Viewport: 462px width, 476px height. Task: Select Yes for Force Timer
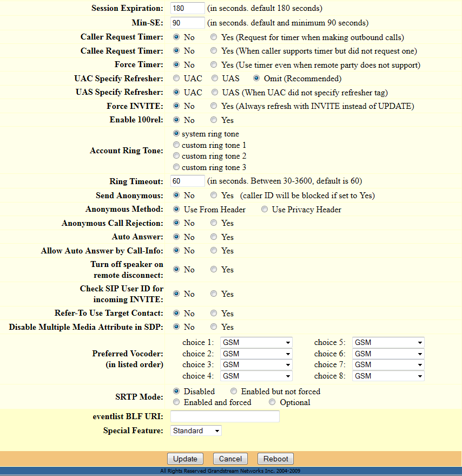[x=214, y=64]
